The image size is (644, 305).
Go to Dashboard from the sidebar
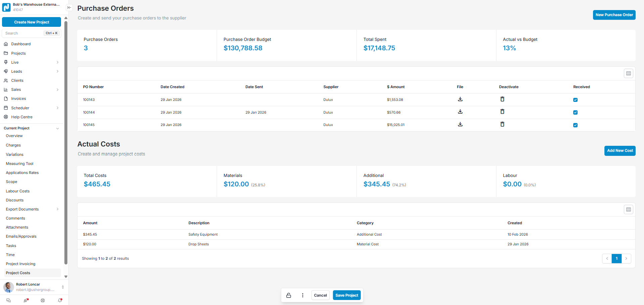tap(21, 44)
